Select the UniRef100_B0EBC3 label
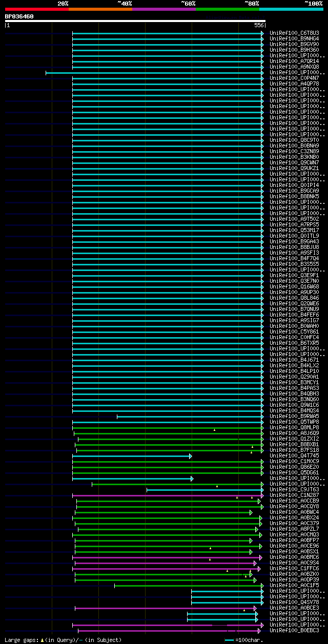 [294, 630]
